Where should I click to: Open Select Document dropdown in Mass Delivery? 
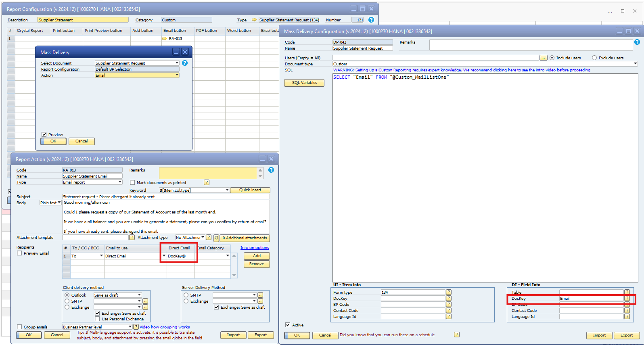pyautogui.click(x=177, y=63)
